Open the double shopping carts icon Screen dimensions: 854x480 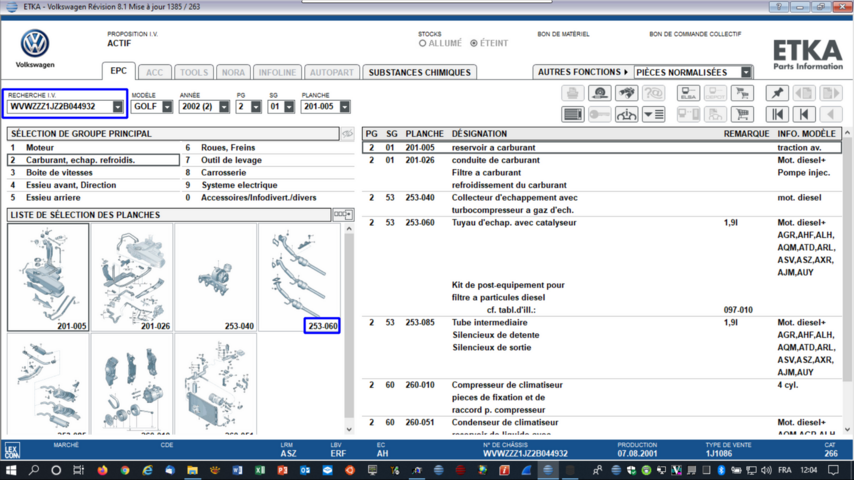coord(742,93)
